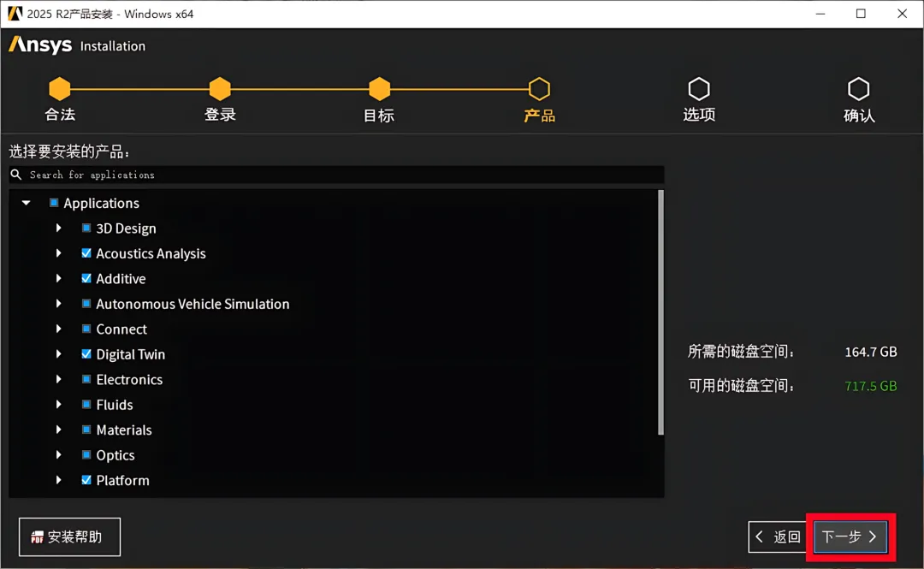This screenshot has width=924, height=569.
Task: Click the 目标 step hexagon icon
Action: [380, 89]
